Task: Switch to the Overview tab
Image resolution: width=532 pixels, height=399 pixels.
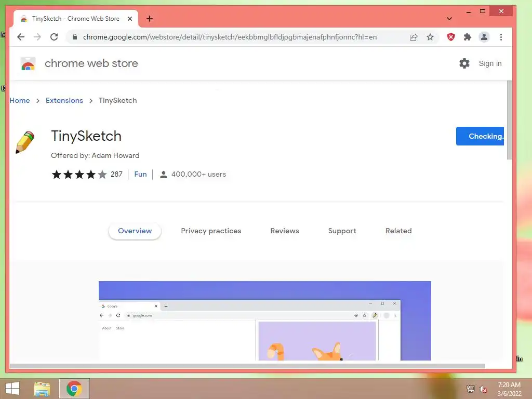Action: [135, 231]
